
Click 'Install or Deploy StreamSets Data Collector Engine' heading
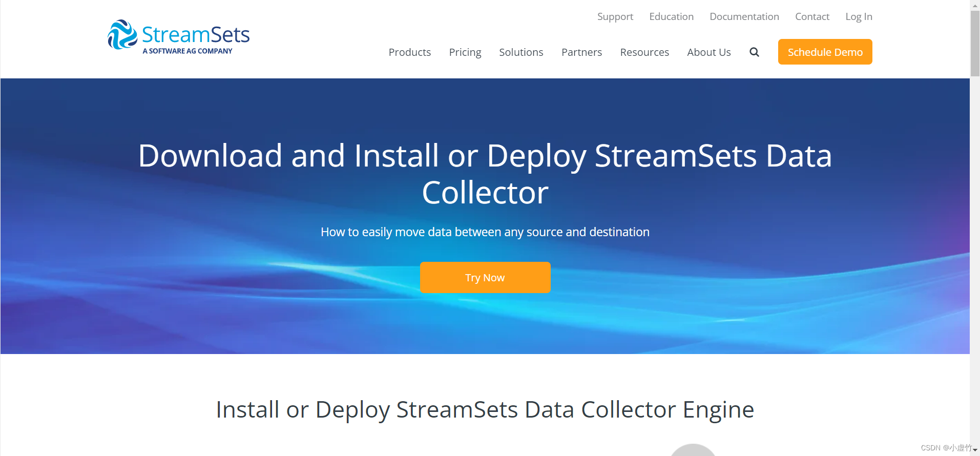point(485,409)
